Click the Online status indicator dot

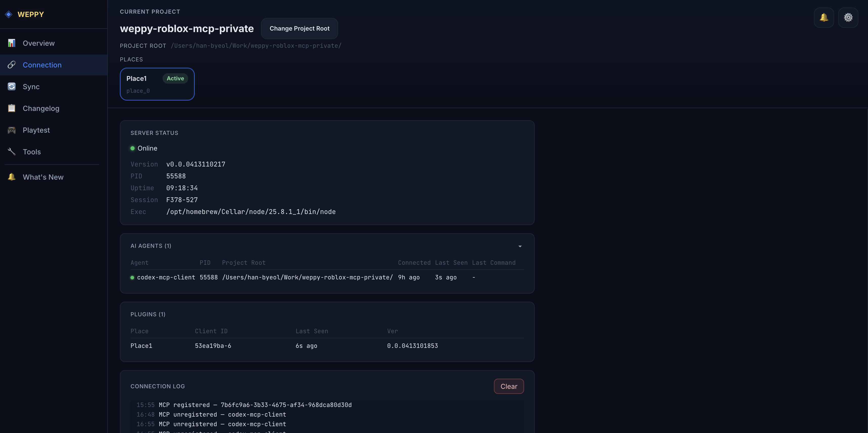click(x=133, y=148)
